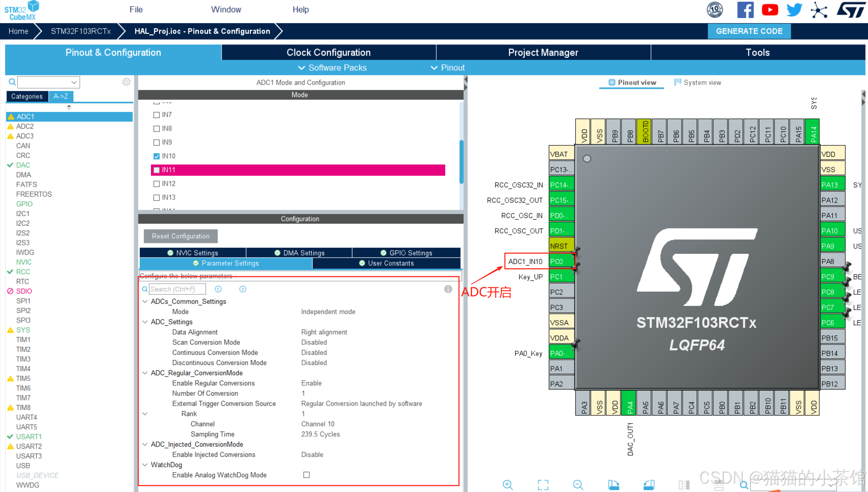Open the NVIC Settings tab
The width and height of the screenshot is (868, 492).
tap(193, 253)
